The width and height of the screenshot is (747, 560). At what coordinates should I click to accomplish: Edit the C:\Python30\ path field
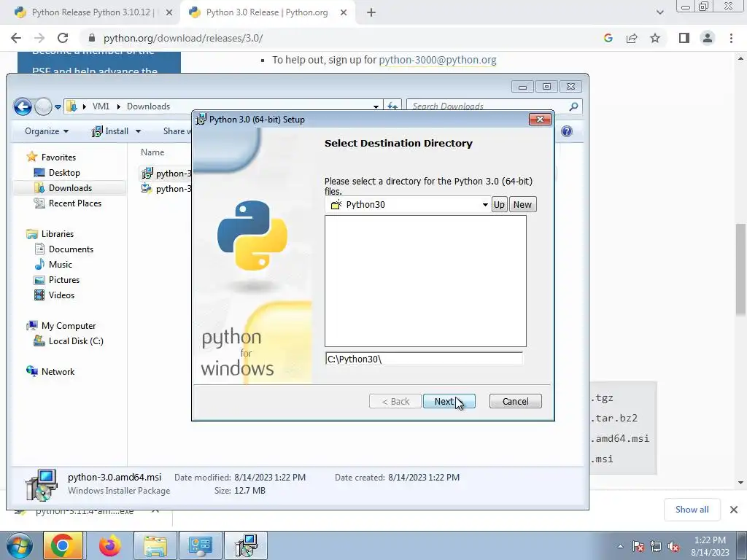pyautogui.click(x=424, y=359)
